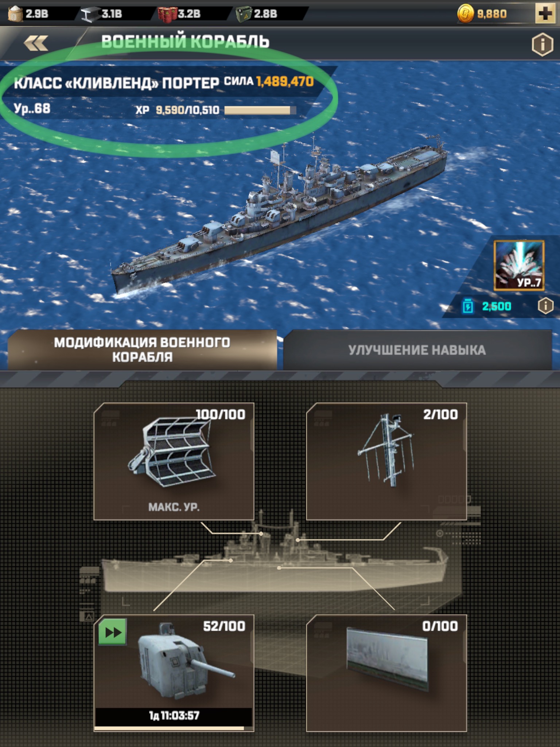Image resolution: width=560 pixels, height=747 pixels.
Task: Tap energy info icon beside 2,500
Action: (x=546, y=306)
